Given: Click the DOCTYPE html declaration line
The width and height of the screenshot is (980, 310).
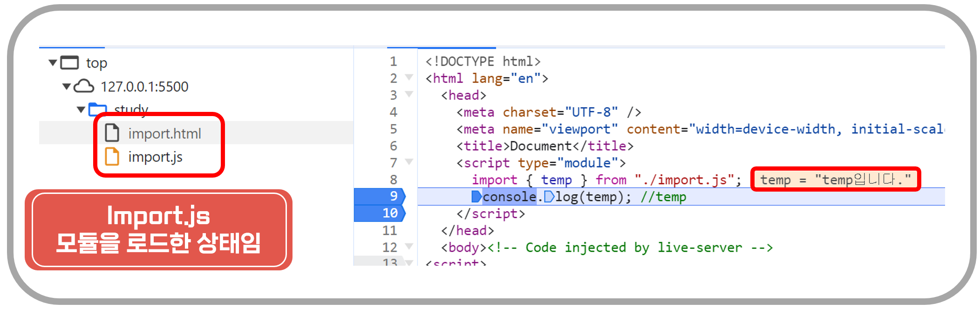Looking at the screenshot, I should click(x=483, y=62).
